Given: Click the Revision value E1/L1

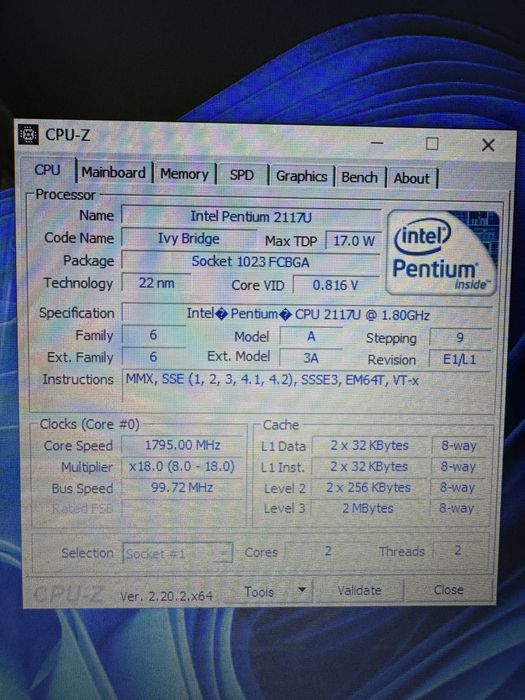Looking at the screenshot, I should tap(459, 359).
